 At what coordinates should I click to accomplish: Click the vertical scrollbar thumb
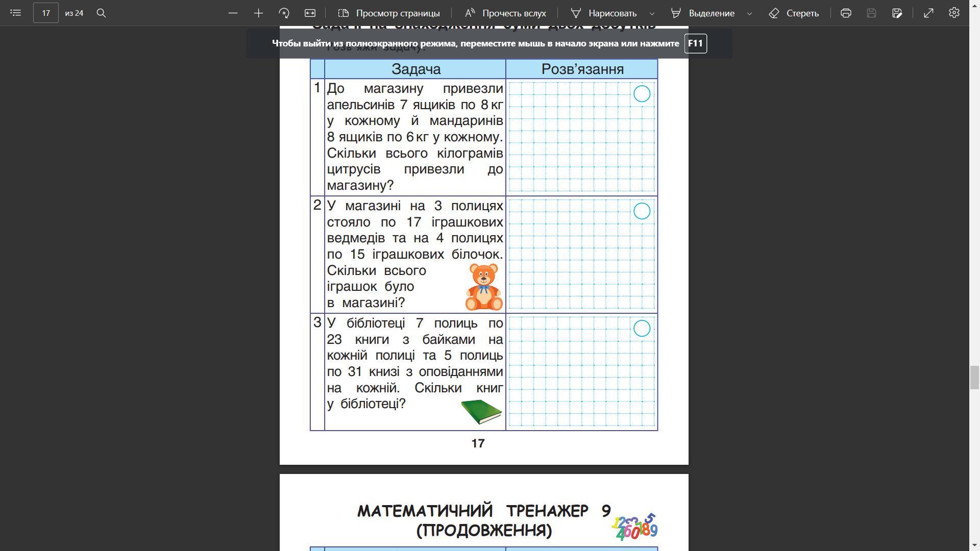974,378
